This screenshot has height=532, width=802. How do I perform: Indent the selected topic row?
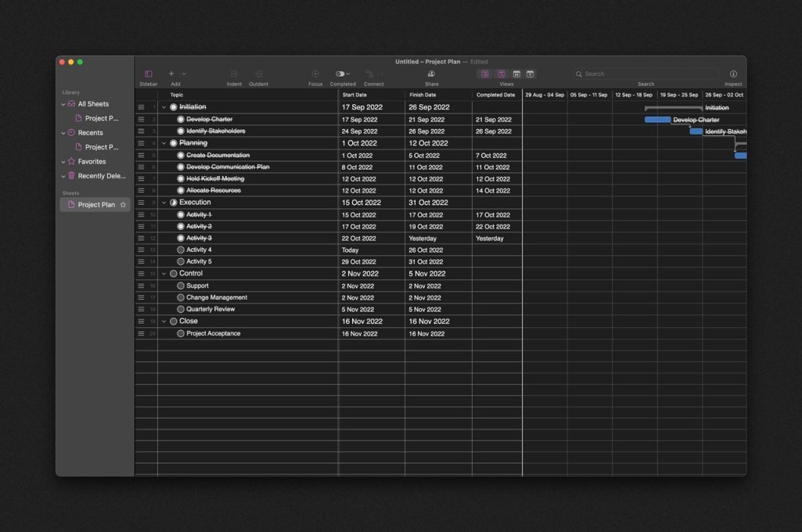click(x=233, y=73)
